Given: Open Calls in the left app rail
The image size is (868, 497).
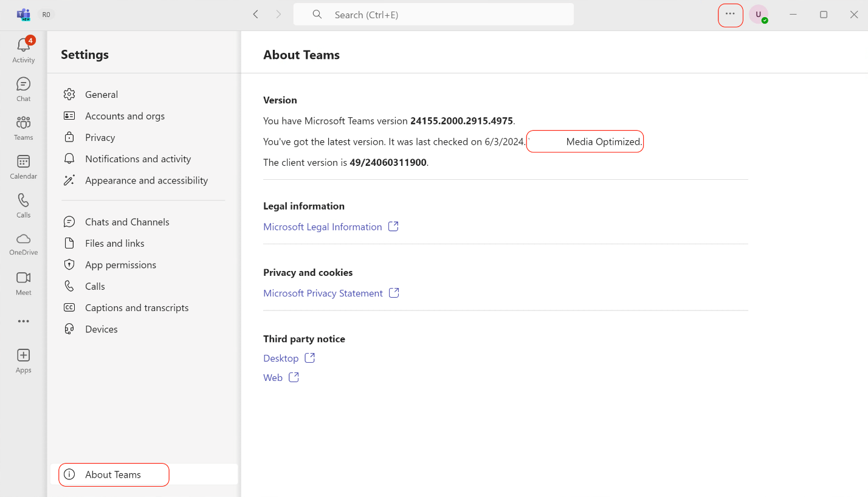Looking at the screenshot, I should pos(23,205).
